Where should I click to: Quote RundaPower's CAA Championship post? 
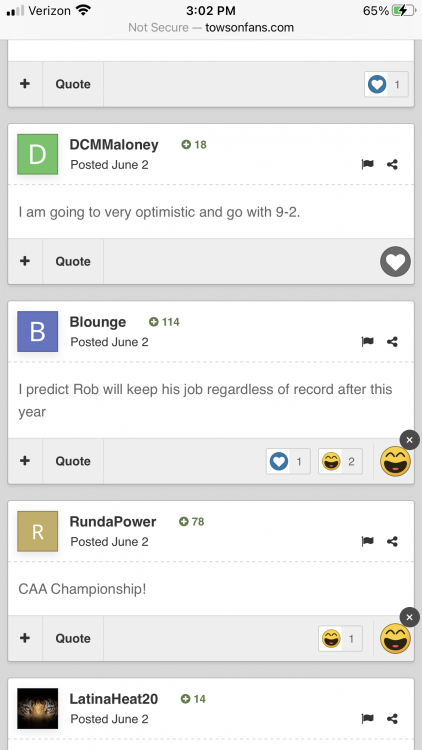(73, 638)
